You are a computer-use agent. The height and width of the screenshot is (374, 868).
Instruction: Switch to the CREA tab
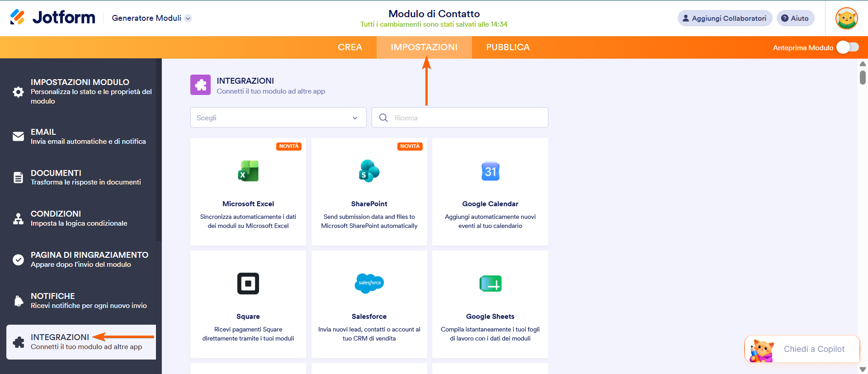point(350,47)
